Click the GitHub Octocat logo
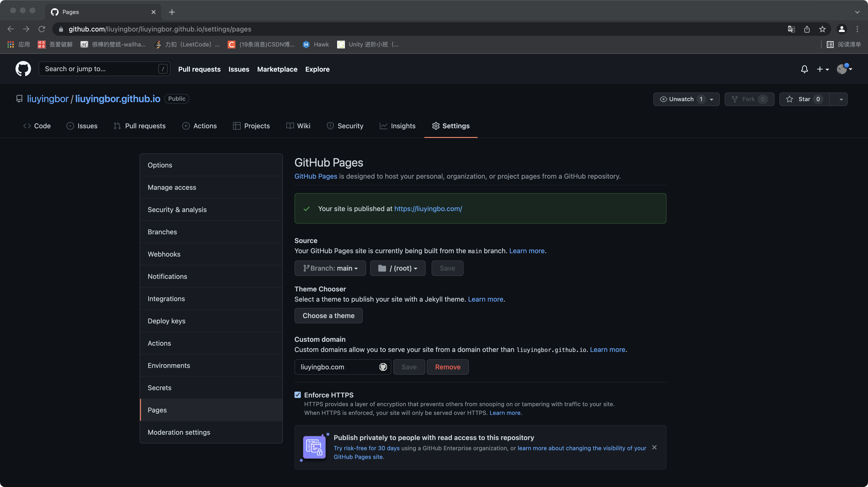Image resolution: width=868 pixels, height=487 pixels. click(23, 69)
